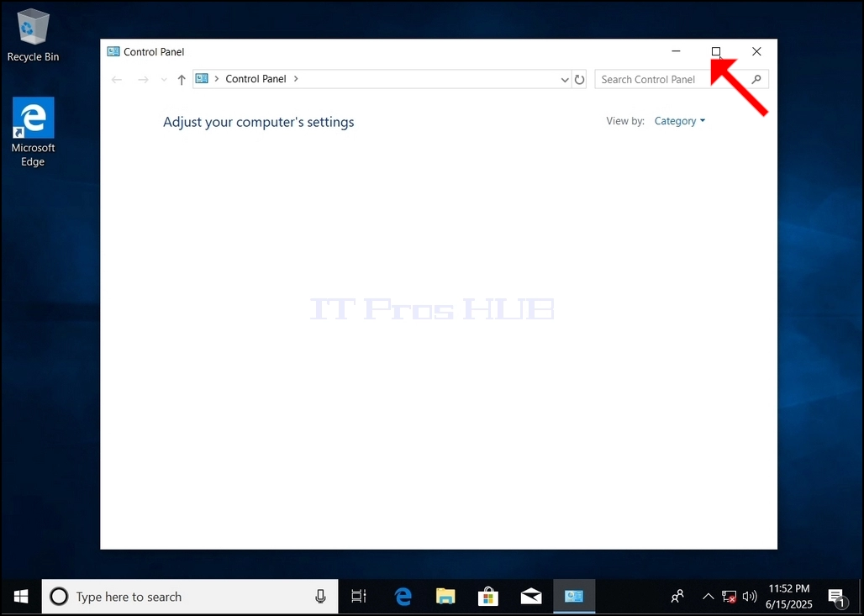
Task: Maximize the Control Panel window
Action: tap(716, 51)
